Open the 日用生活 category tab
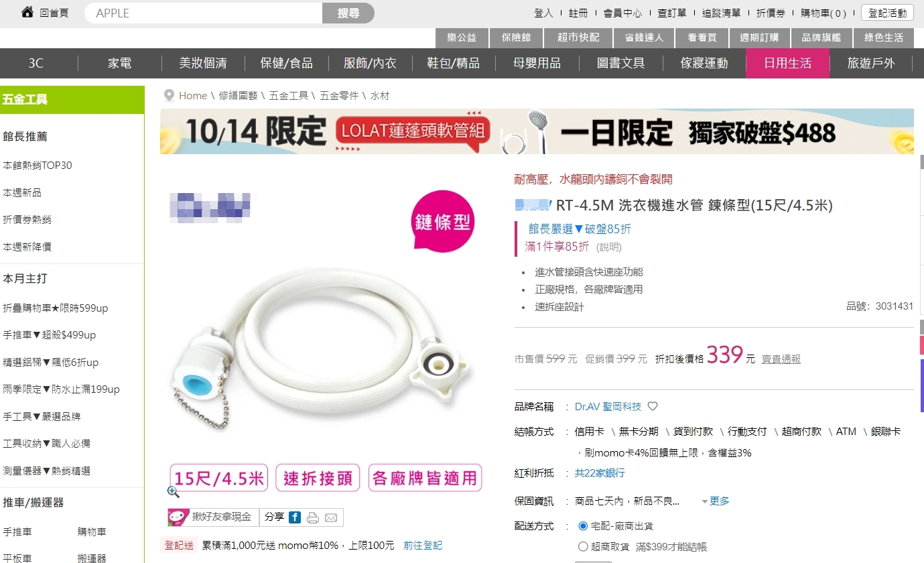The width and height of the screenshot is (924, 563). click(787, 63)
